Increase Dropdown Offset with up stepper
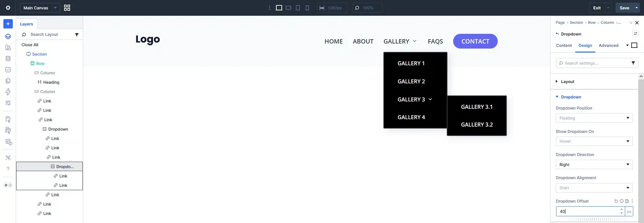The height and width of the screenshot is (223, 644). pos(622,209)
